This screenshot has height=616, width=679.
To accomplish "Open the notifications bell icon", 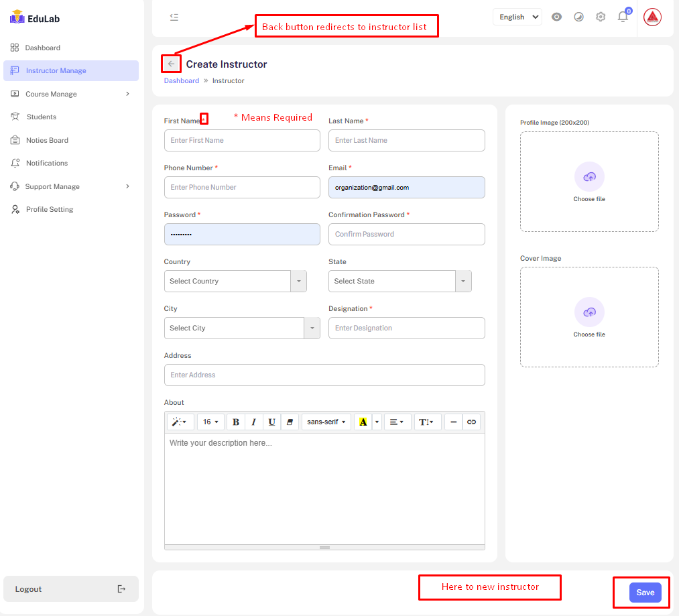I will 623,17.
